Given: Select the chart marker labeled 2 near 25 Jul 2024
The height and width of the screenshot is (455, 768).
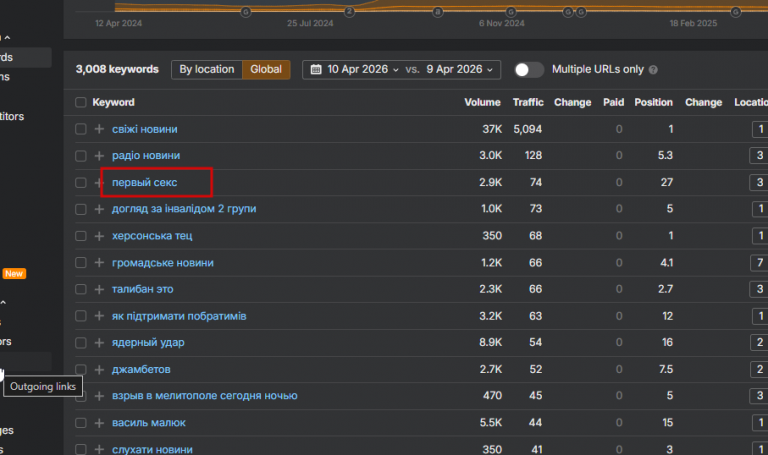Looking at the screenshot, I should pyautogui.click(x=349, y=11).
